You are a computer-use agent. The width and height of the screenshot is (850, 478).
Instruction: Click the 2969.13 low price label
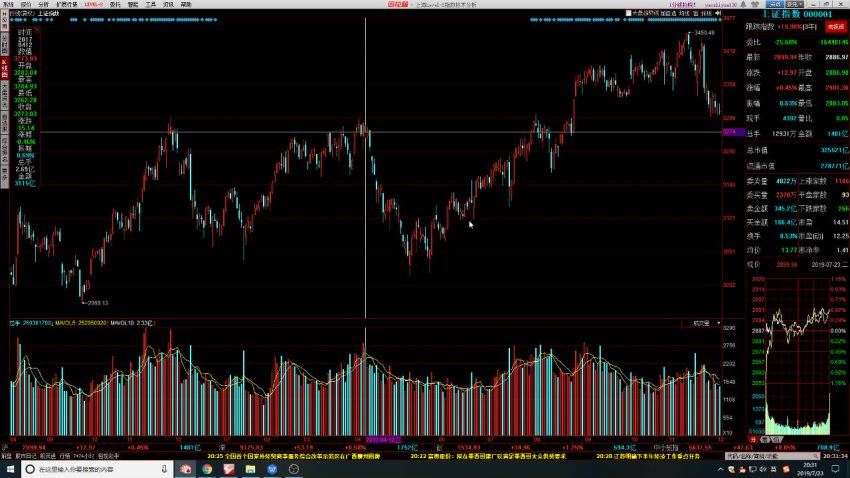(x=98, y=303)
